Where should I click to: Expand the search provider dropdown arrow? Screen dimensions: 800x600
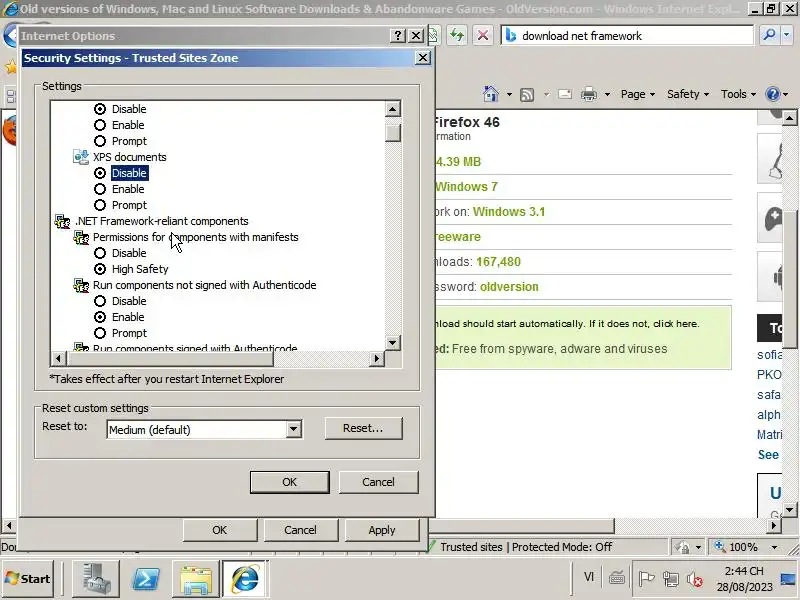point(787,35)
